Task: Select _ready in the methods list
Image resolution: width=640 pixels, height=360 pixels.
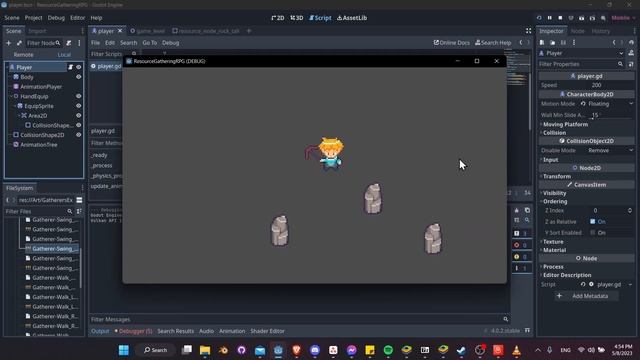Action: 99,155
